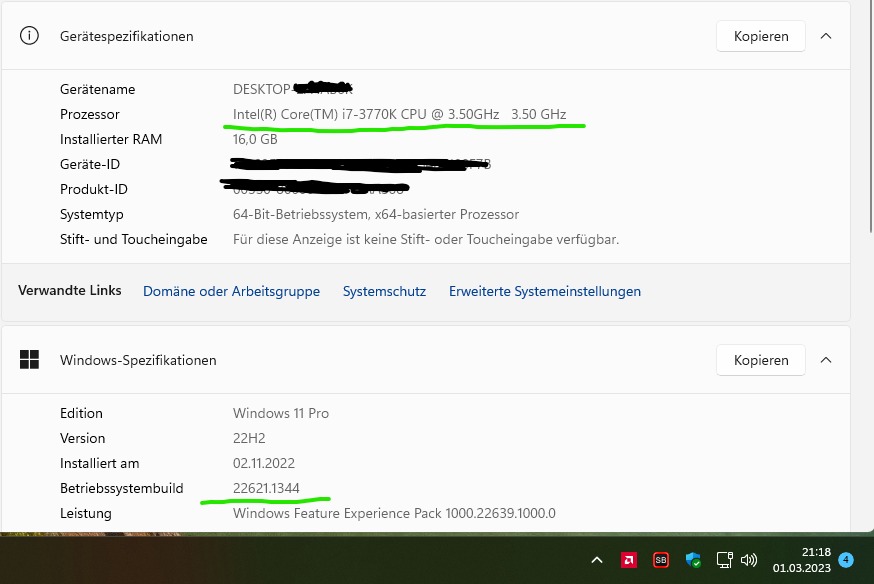Click the Windows-Spezifikationen section title
874x584 pixels.
[x=138, y=360]
